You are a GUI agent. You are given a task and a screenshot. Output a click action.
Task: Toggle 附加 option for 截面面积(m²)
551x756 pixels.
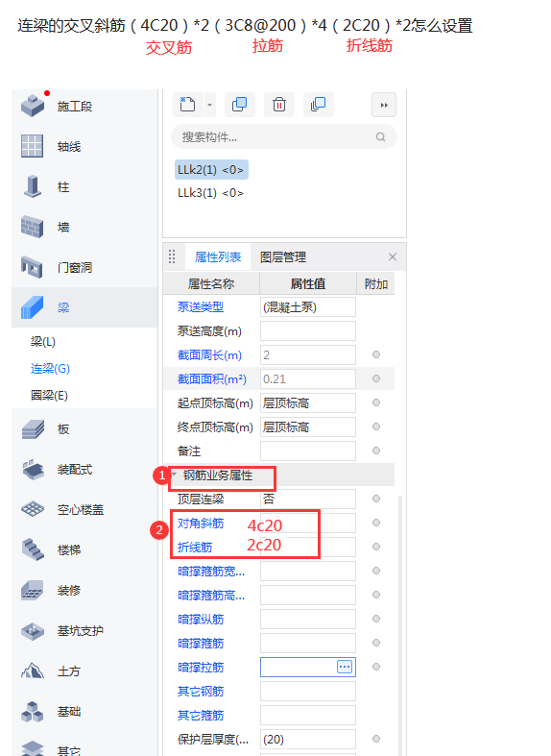376,378
